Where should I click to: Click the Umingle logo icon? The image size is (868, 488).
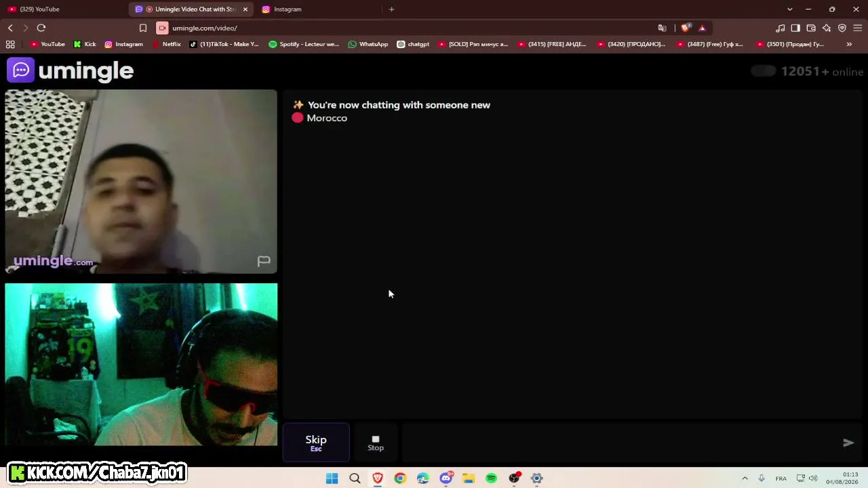21,70
